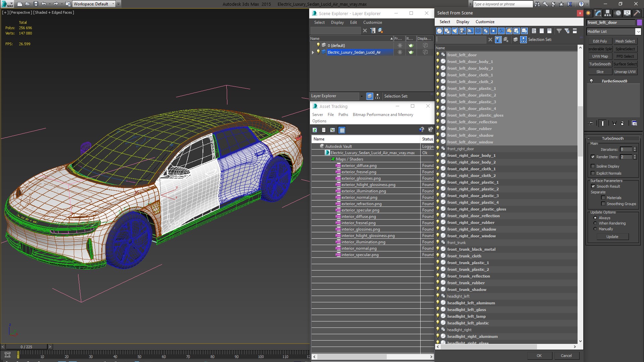Image resolution: width=644 pixels, height=362 pixels.
Task: Open the Redo history dropdown arrow
Action: tap(62, 4)
